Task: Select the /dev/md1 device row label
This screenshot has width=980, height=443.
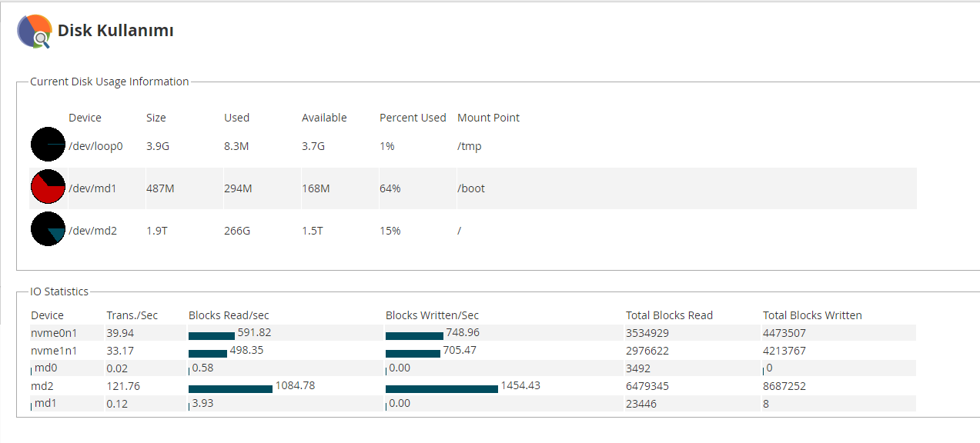Action: 92,188
